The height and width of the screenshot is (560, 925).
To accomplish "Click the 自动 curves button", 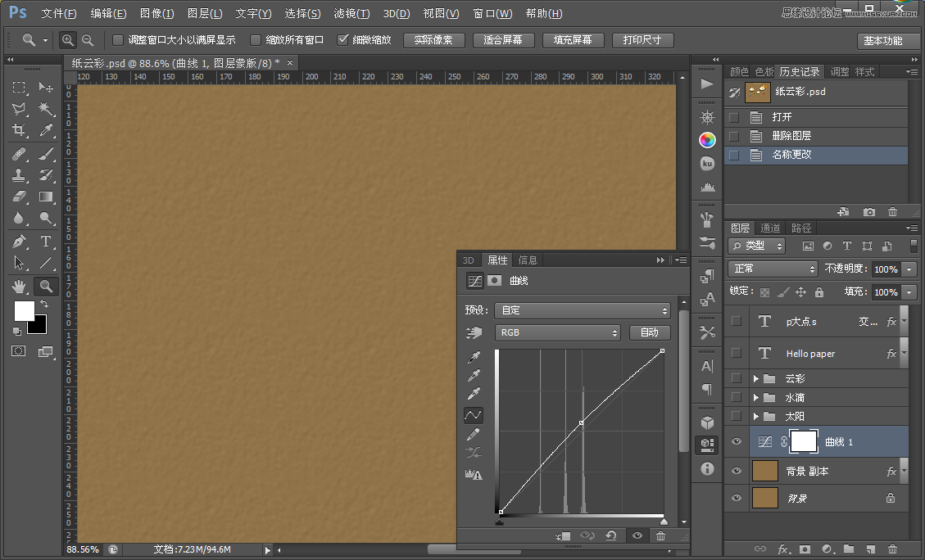I will [650, 332].
